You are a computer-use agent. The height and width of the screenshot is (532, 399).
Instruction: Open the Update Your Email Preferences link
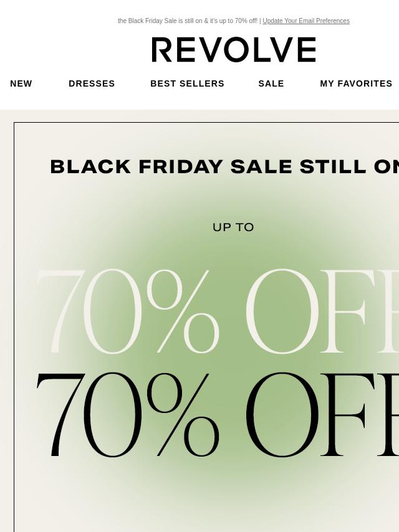306,21
